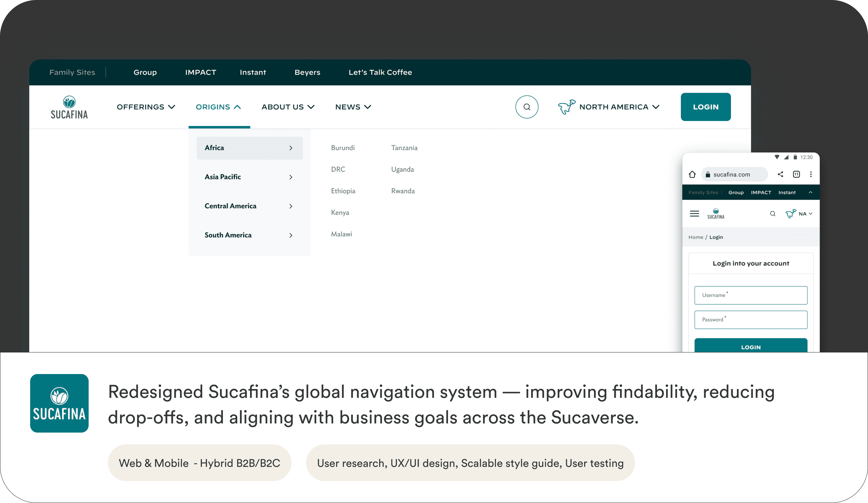The height and width of the screenshot is (503, 868).
Task: Click the desktop 'Family Sites' label
Action: point(72,72)
